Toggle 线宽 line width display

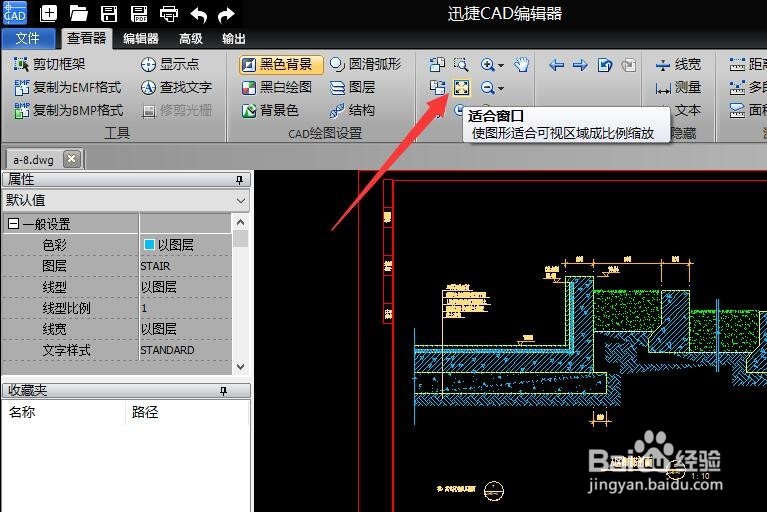[677, 65]
